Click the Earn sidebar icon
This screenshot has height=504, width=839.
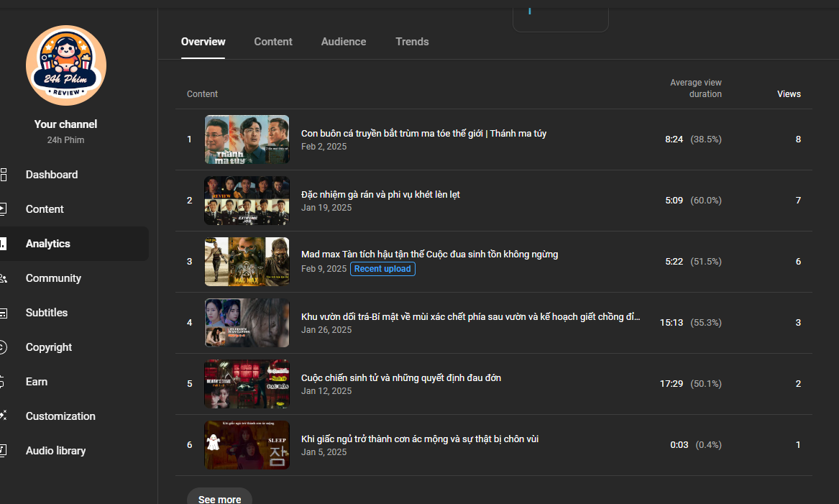click(x=4, y=382)
